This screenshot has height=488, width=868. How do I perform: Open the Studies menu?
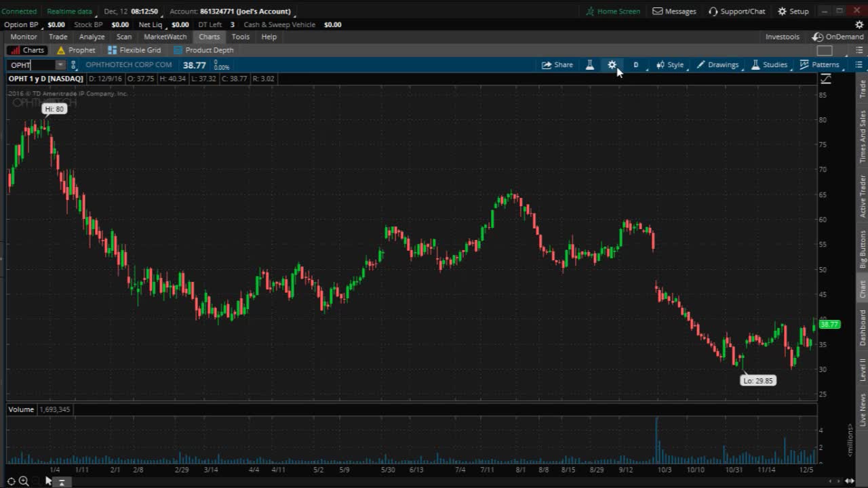769,65
